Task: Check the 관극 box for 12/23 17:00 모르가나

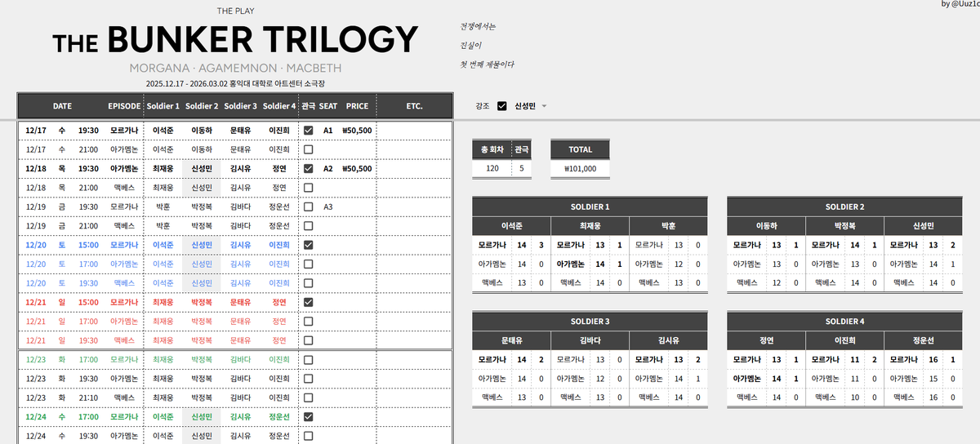Action: click(x=309, y=360)
